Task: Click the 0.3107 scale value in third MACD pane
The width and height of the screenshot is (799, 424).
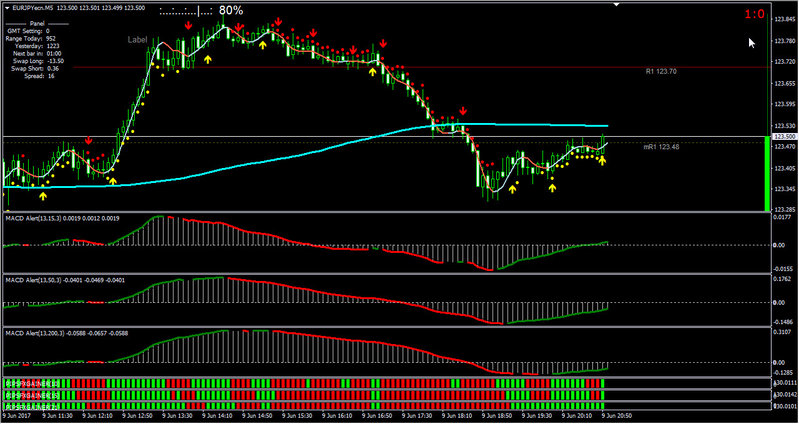Action: [783, 331]
